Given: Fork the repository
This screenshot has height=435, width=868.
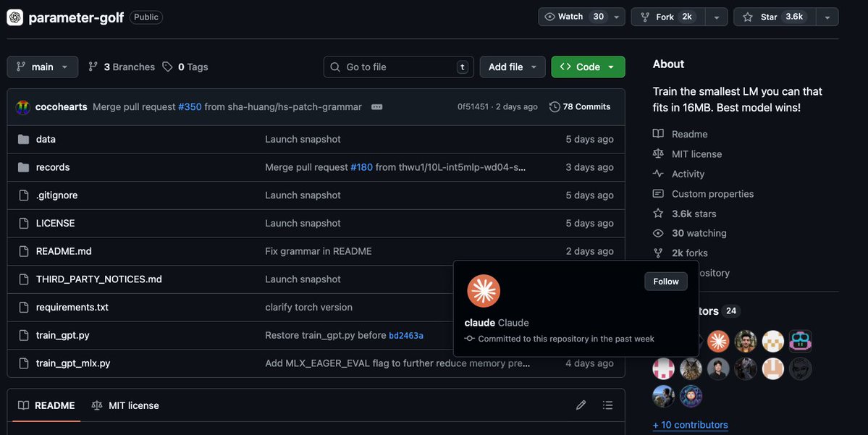Looking at the screenshot, I should pyautogui.click(x=668, y=17).
